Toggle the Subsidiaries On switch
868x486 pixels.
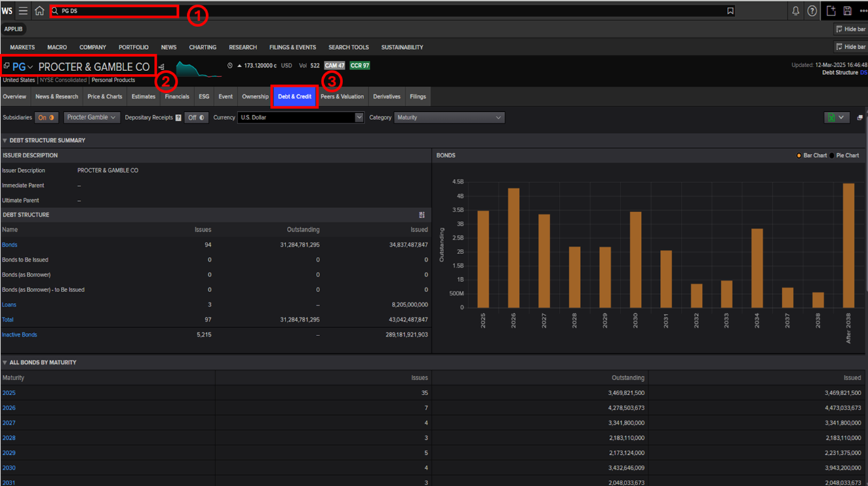pos(46,117)
